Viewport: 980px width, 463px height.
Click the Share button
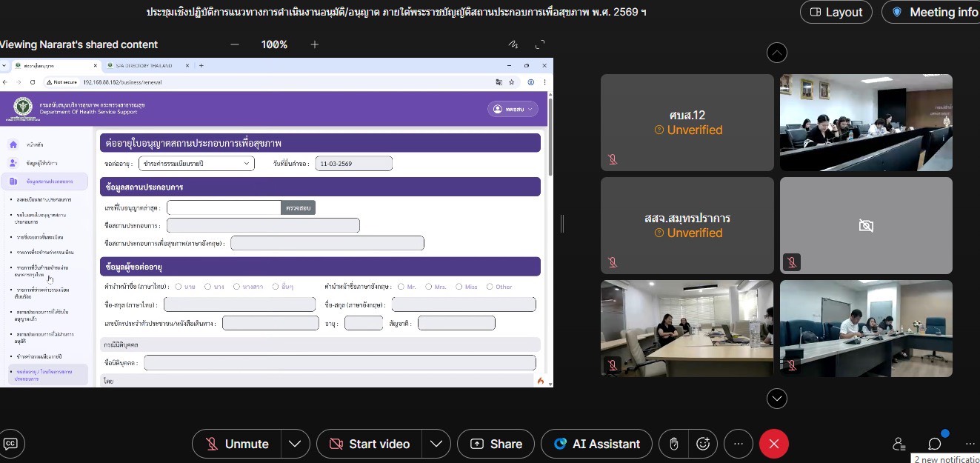[496, 444]
